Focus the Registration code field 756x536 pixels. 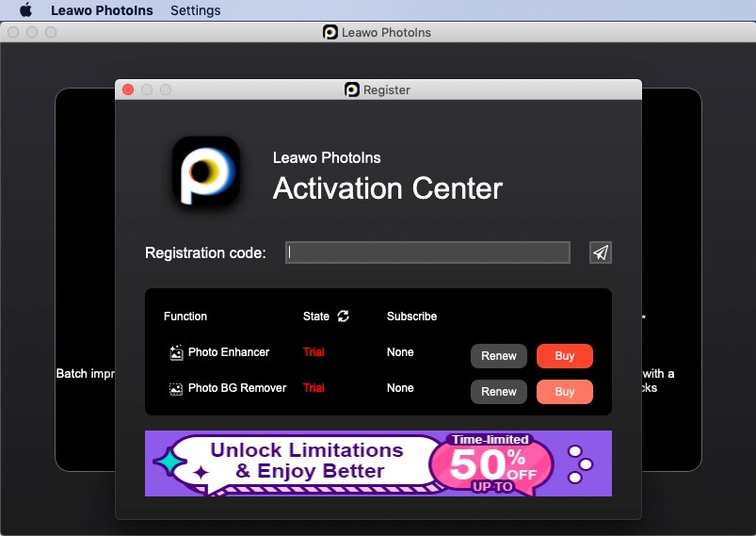427,252
